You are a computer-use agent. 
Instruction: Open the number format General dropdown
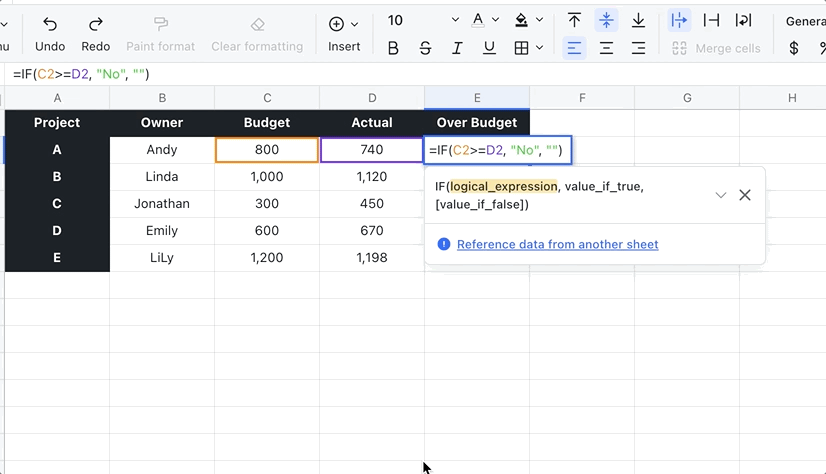pos(805,21)
